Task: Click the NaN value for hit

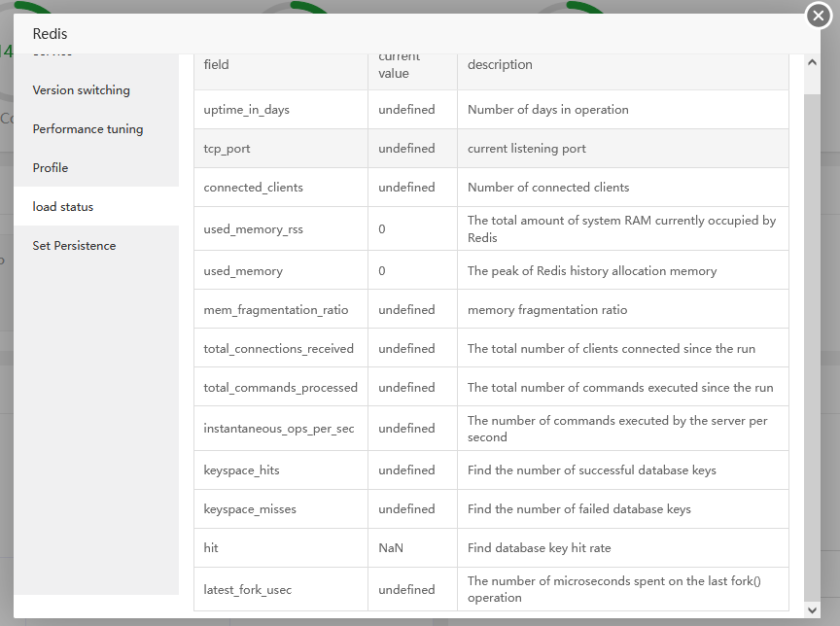Action: click(391, 548)
